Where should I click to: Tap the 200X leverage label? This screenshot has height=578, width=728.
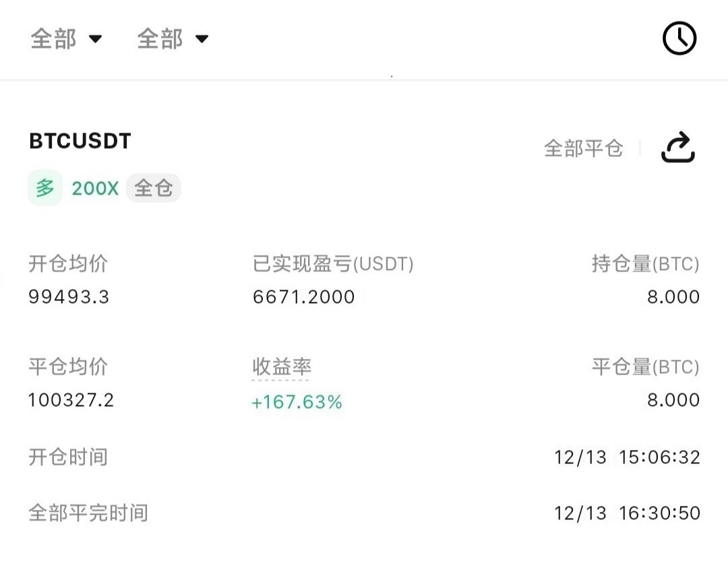pos(95,189)
